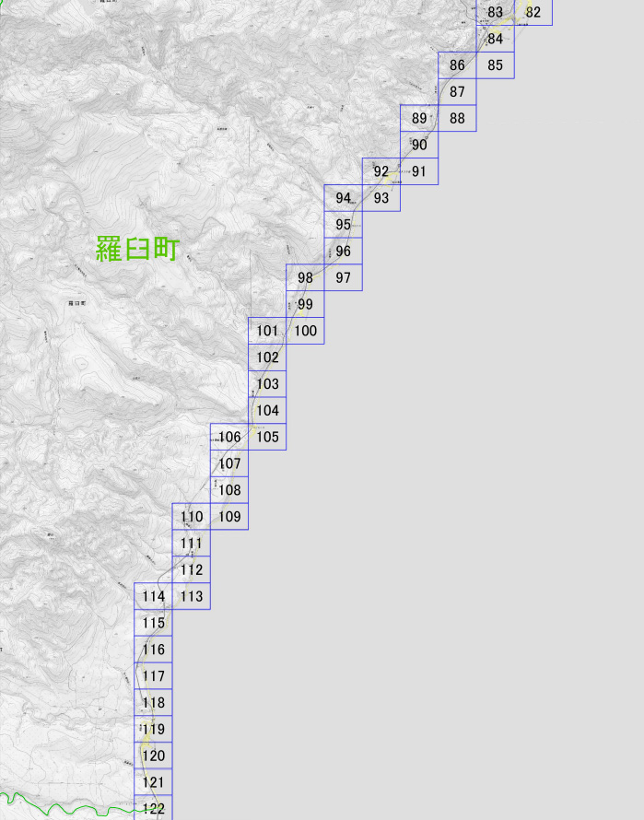644x820 pixels.
Task: Click map section 99
Action: (305, 304)
